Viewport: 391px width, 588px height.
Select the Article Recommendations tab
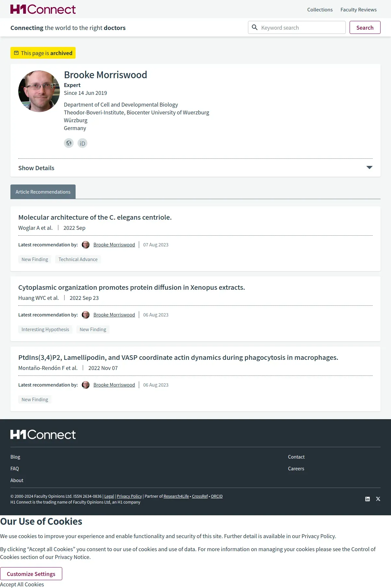pyautogui.click(x=43, y=192)
